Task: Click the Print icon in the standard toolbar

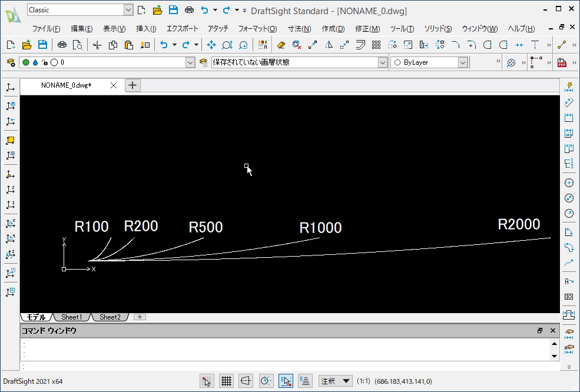Action: pos(62,45)
